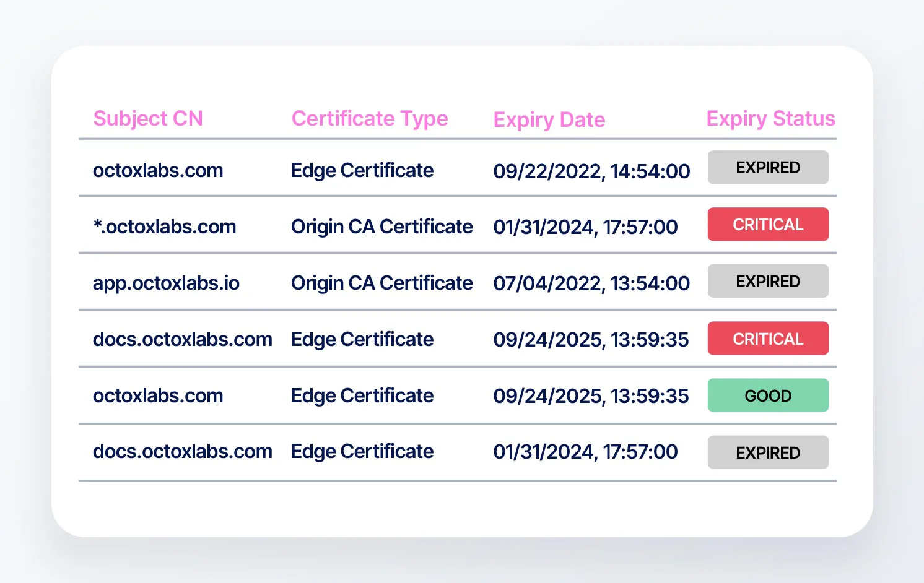The height and width of the screenshot is (583, 924).
Task: Click Edge Certificate in the Critical docs.octoxlabs.com row
Action: pos(362,339)
